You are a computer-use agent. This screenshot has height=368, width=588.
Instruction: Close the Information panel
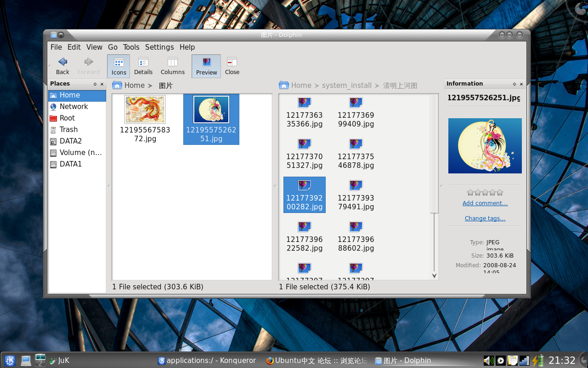pos(521,84)
